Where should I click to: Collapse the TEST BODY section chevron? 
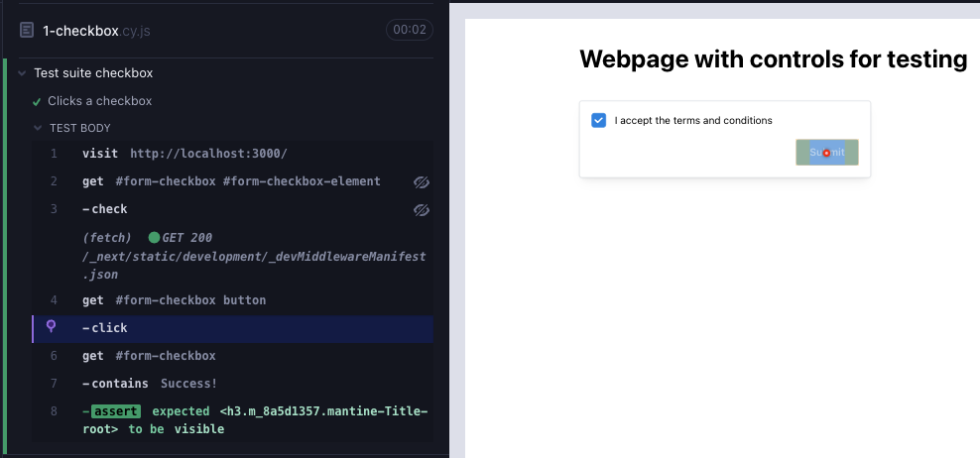pos(39,128)
